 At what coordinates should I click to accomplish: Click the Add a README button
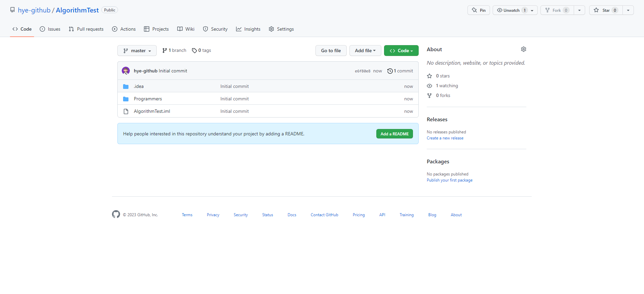click(x=394, y=134)
